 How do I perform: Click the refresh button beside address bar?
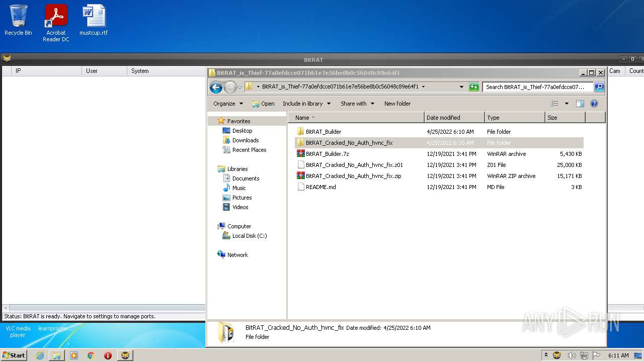474,87
